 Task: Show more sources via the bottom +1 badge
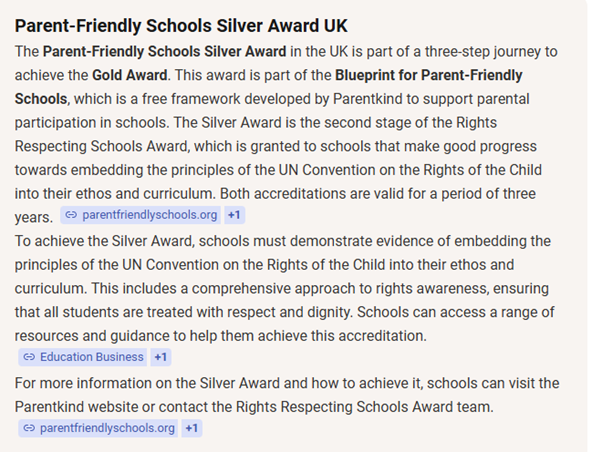click(x=192, y=428)
